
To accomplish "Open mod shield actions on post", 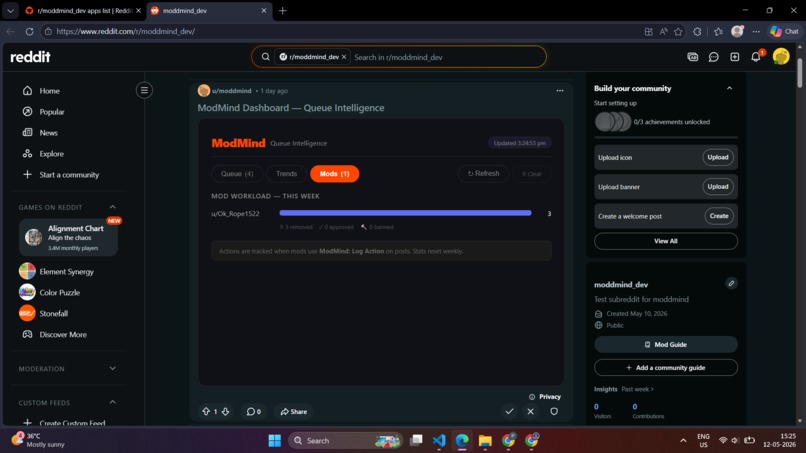I will click(554, 411).
